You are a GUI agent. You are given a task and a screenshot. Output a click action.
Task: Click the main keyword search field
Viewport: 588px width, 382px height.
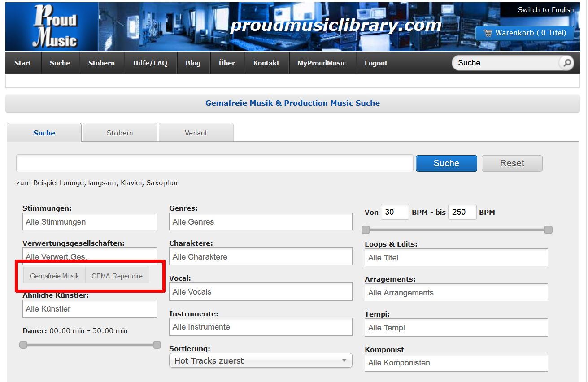tap(215, 163)
